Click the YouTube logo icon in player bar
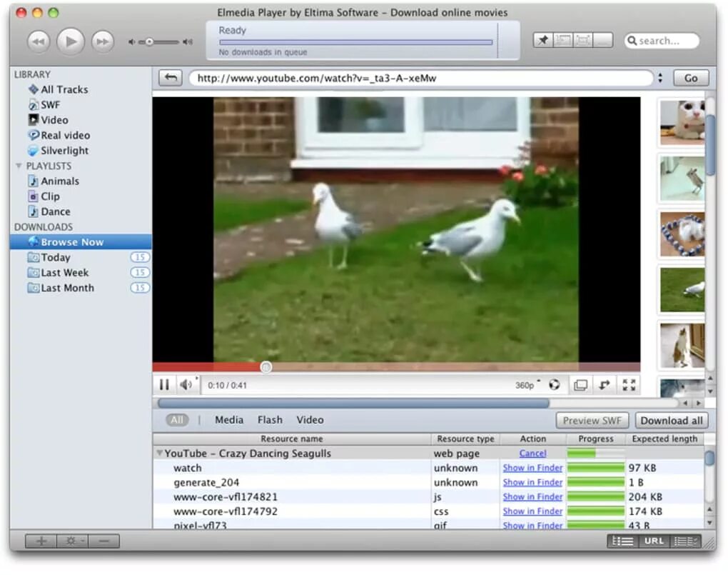Viewport: 728px width, 575px height. [x=555, y=385]
